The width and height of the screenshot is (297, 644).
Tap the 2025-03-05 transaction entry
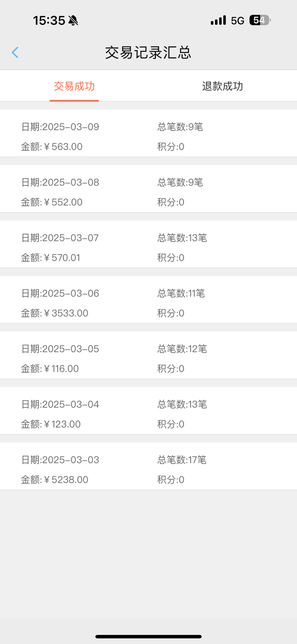tap(148, 358)
